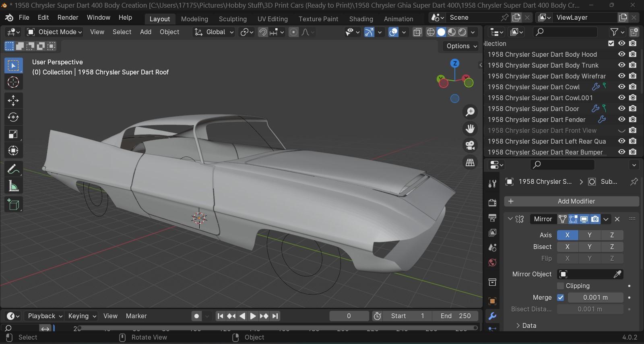Open the Tool properties tab
Image resolution: width=644 pixels, height=344 pixels.
click(x=492, y=183)
